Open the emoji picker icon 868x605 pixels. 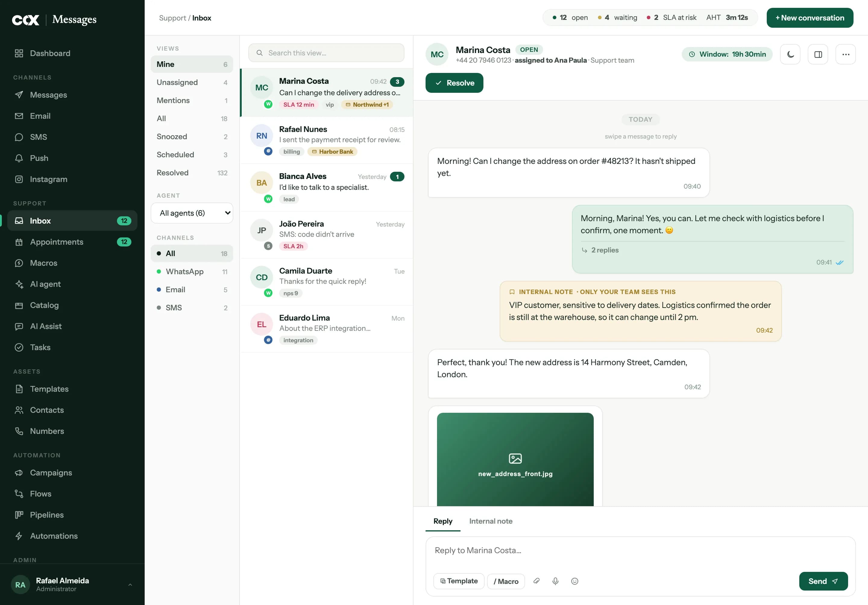[575, 581]
